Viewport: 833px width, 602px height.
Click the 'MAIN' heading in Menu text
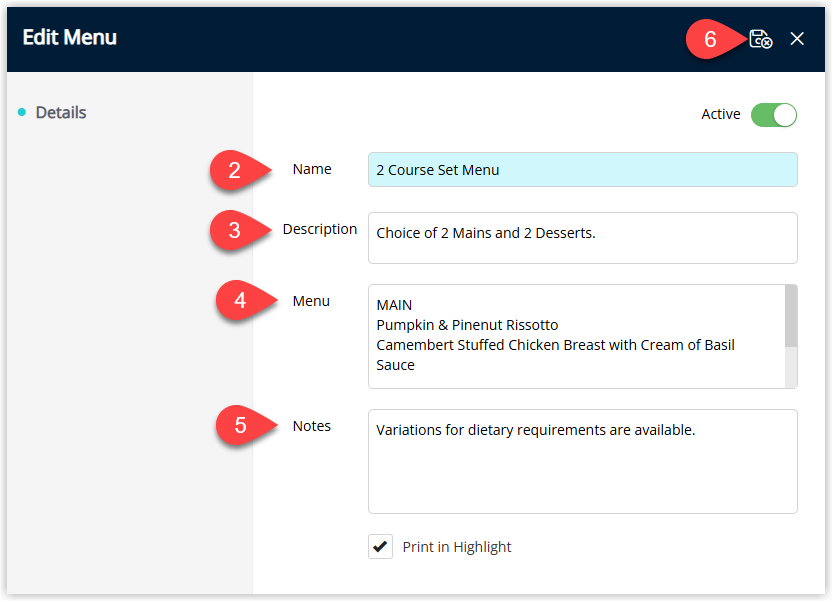point(394,305)
